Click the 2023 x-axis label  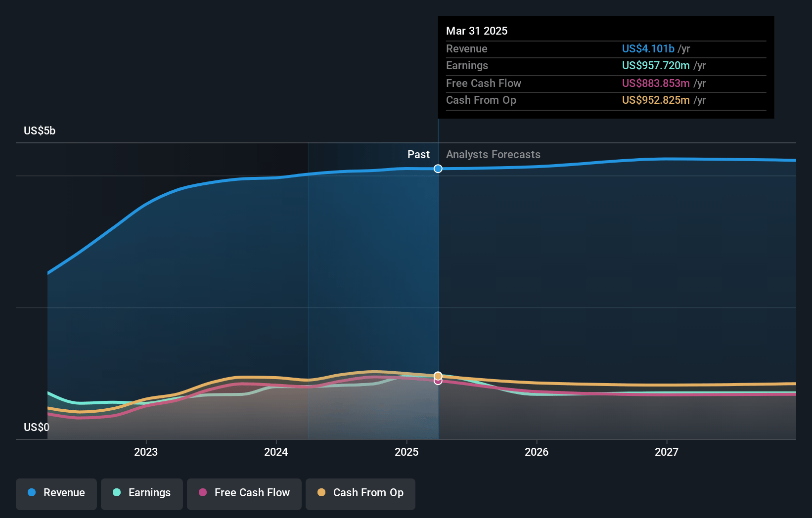pyautogui.click(x=146, y=452)
